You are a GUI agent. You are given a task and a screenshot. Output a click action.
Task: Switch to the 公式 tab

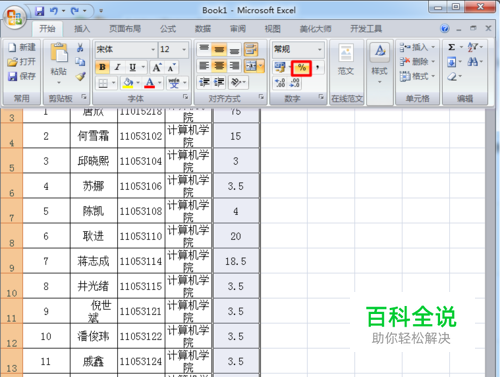[168, 29]
